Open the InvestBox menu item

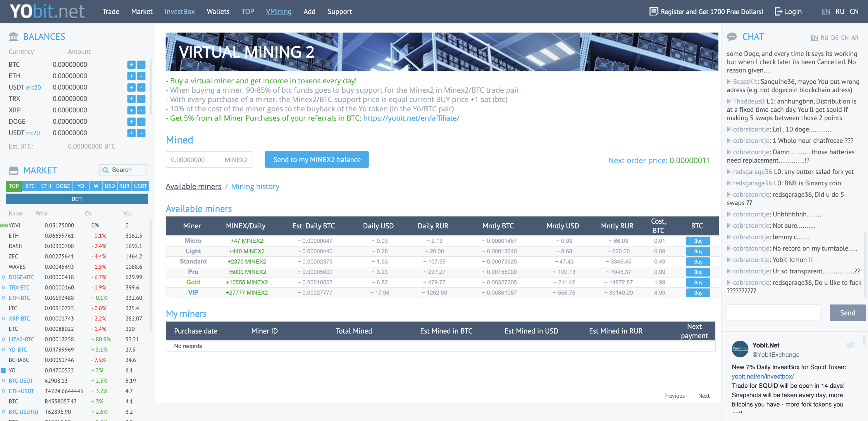click(179, 11)
